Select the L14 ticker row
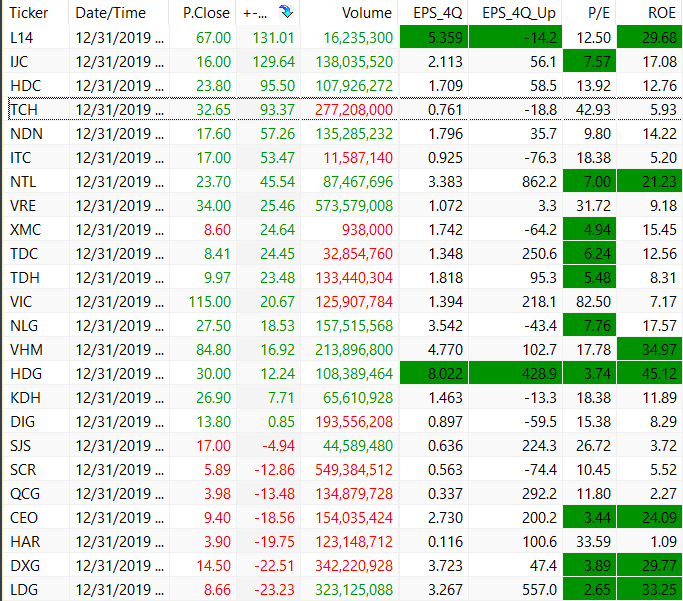Image resolution: width=683 pixels, height=601 pixels. [x=21, y=37]
